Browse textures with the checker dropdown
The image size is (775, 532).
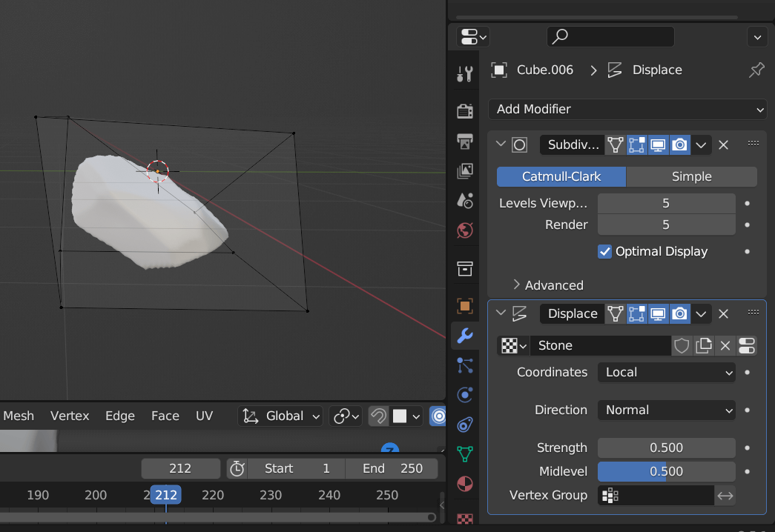(513, 346)
